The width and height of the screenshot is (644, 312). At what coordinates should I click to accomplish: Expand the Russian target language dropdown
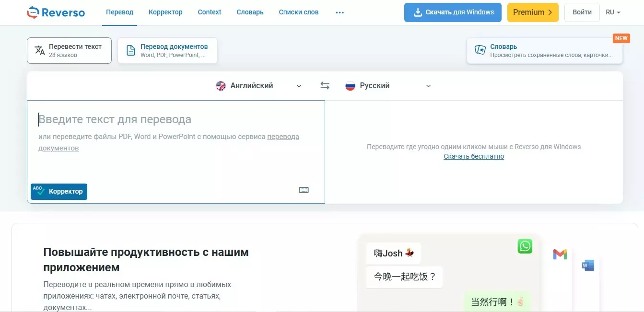pyautogui.click(x=388, y=86)
